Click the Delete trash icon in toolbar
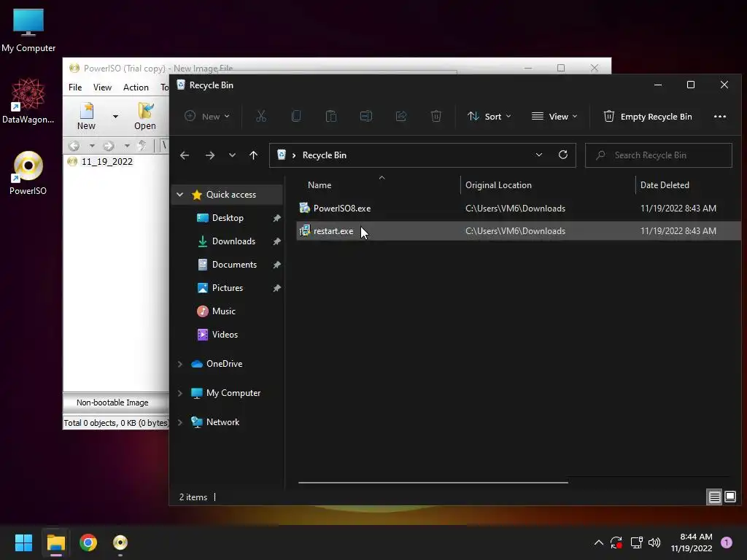The height and width of the screenshot is (560, 747). (x=436, y=116)
